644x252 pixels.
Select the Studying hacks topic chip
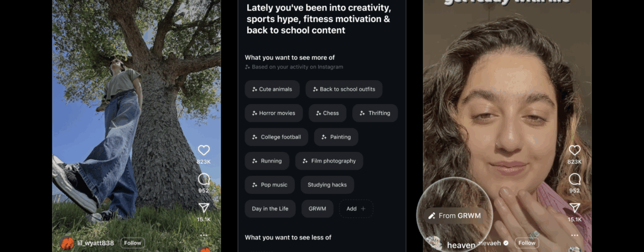point(327,185)
